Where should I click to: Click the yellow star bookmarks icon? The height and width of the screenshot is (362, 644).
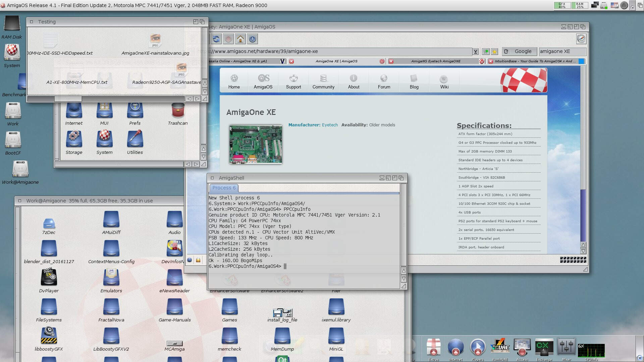point(494,51)
